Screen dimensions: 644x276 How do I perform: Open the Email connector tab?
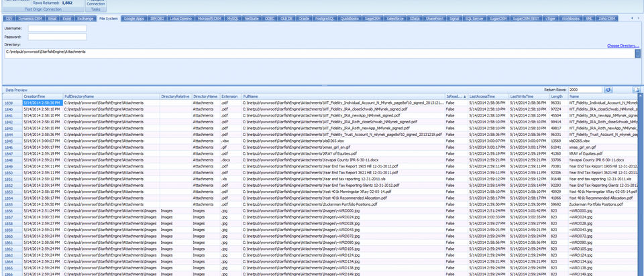[x=52, y=19]
